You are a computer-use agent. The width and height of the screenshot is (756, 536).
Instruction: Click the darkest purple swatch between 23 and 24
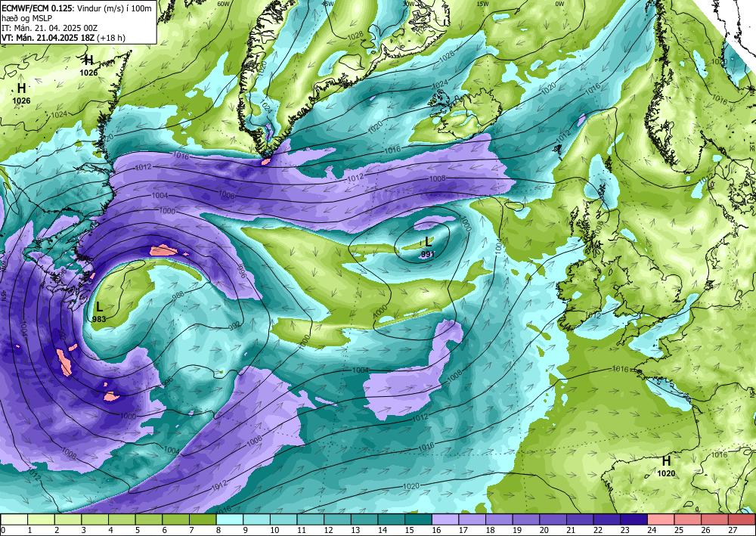(634, 519)
